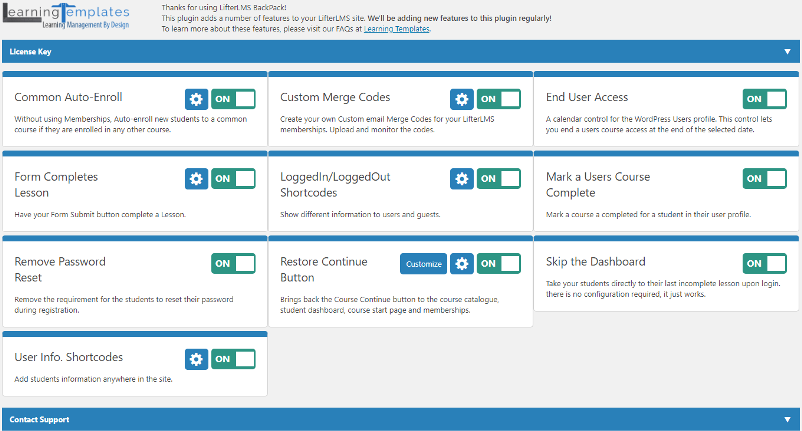
Task: Toggle Remove Password Reset ON switch
Action: pyautogui.click(x=233, y=264)
